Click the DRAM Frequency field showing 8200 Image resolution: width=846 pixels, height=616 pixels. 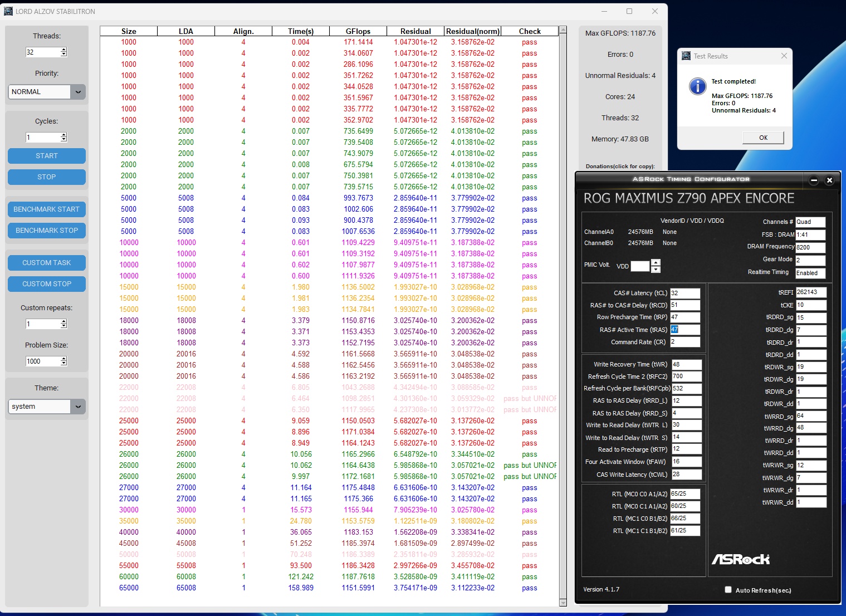(810, 247)
